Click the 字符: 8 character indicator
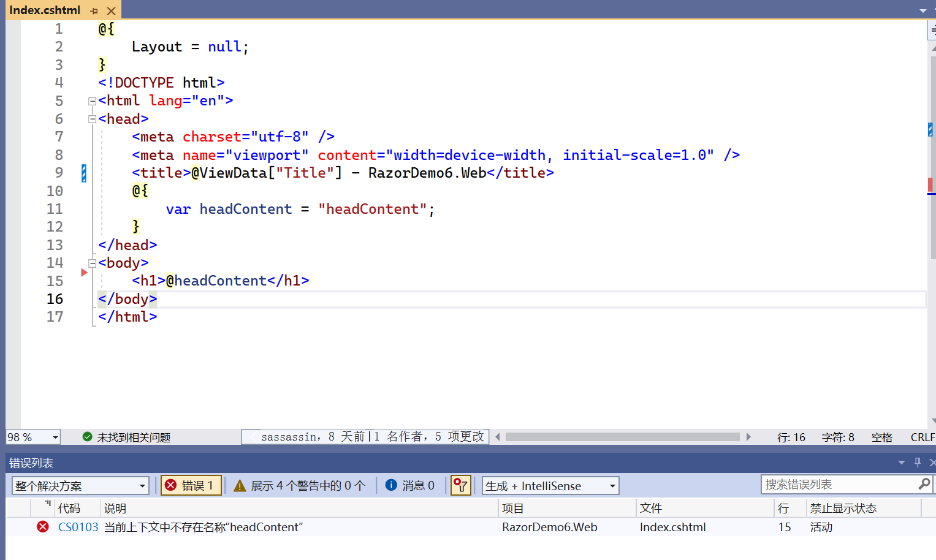Screen dimensions: 936x560 point(838,437)
